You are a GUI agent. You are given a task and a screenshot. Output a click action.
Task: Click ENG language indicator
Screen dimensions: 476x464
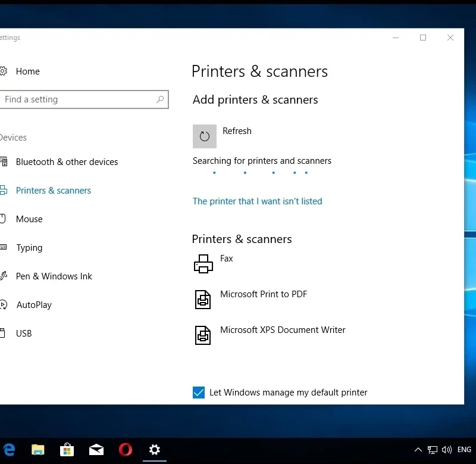pyautogui.click(x=464, y=450)
